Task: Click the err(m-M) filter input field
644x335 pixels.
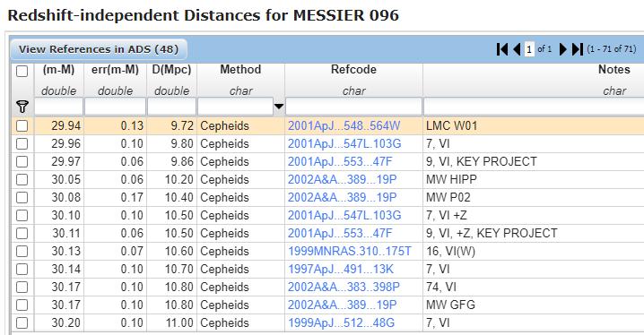Action: click(115, 107)
